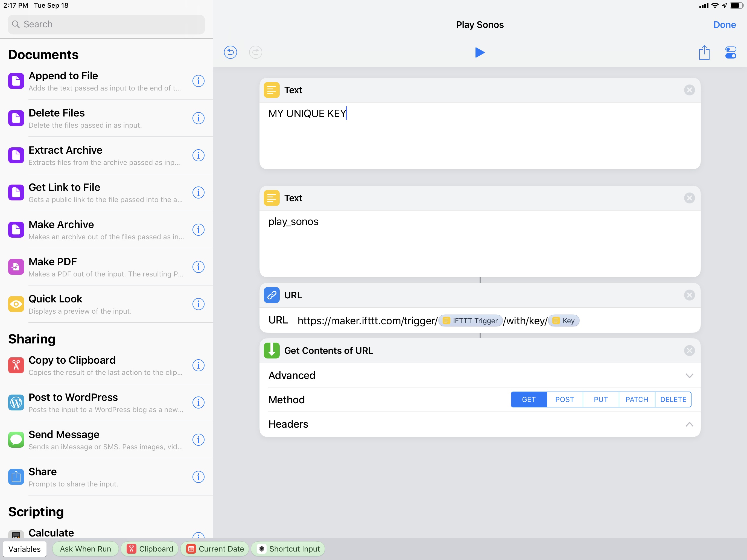Remove the first Text action (MY UNIQUE KEY)
Image resolution: width=747 pixels, height=560 pixels.
coord(689,90)
